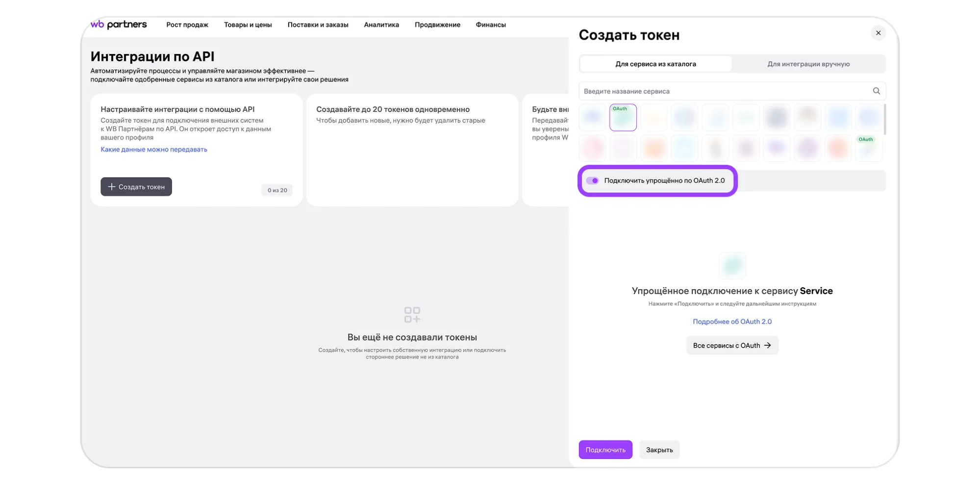Image resolution: width=980 pixels, height=483 pixels.
Task: Click the empty-state grid plus icon
Action: (x=412, y=315)
